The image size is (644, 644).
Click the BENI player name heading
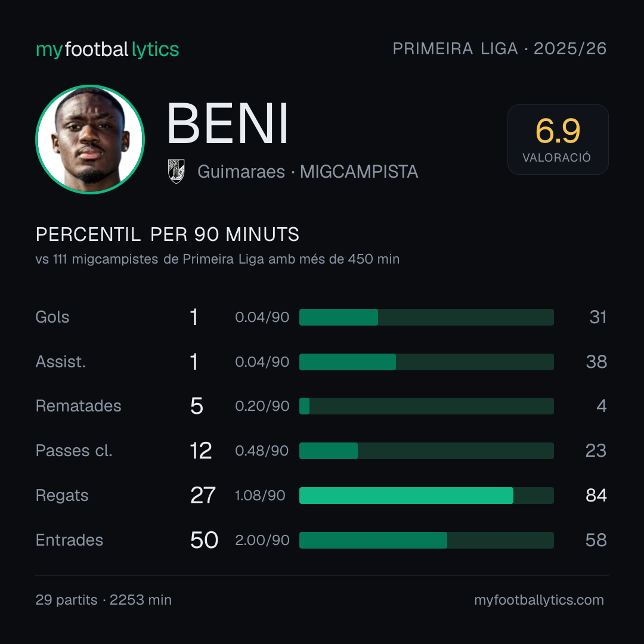coord(228,123)
